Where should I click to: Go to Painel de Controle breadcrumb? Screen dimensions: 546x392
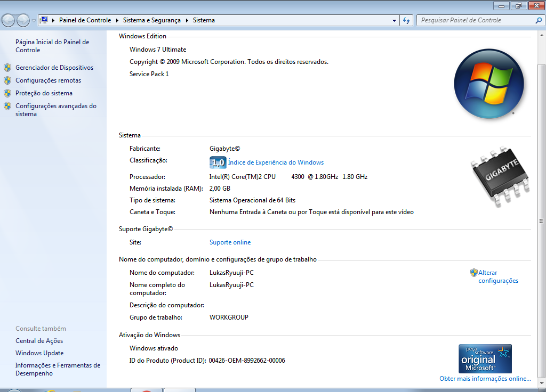[85, 20]
